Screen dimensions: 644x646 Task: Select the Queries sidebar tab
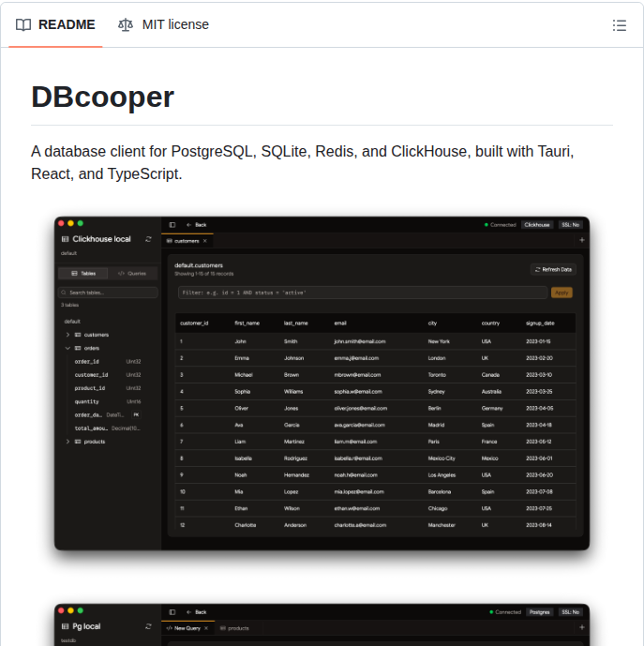(132, 273)
